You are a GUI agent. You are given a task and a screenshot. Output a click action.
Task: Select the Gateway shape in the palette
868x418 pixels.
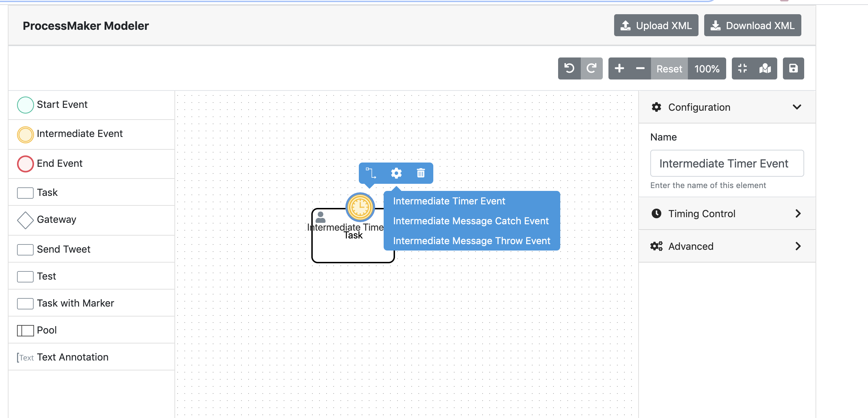point(56,220)
